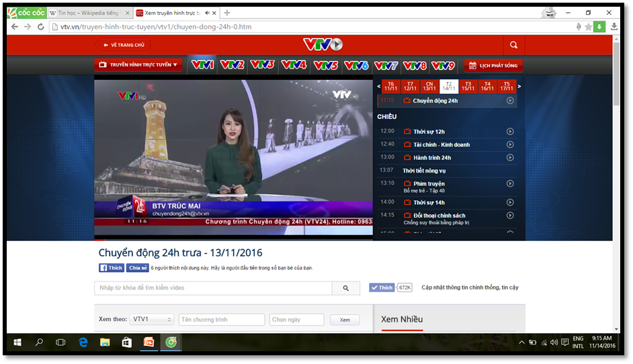The height and width of the screenshot is (364, 633).
Task: Select the T7 12/11 date tab
Action: (x=410, y=87)
